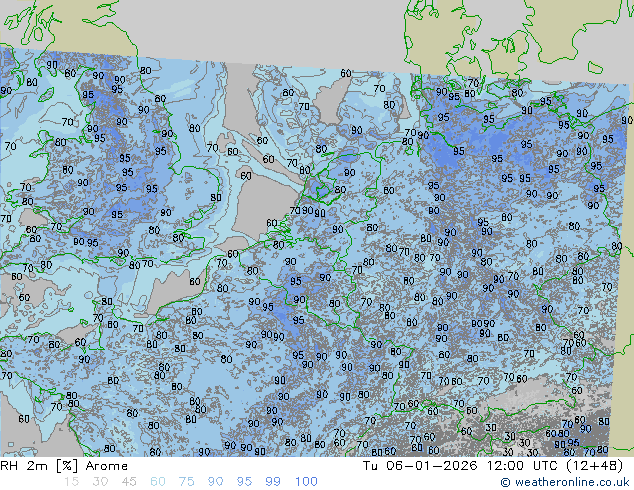The height and width of the screenshot is (490, 634).
Task: Select the 99 value in the legend scale
Action: [x=273, y=482]
